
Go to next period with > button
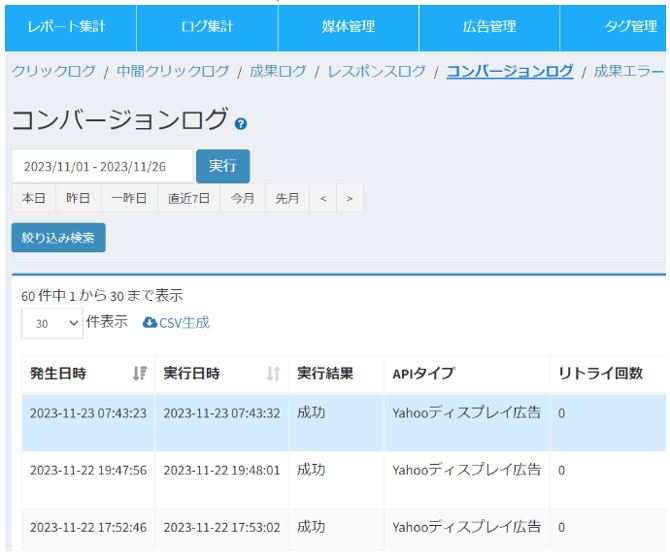(x=349, y=198)
